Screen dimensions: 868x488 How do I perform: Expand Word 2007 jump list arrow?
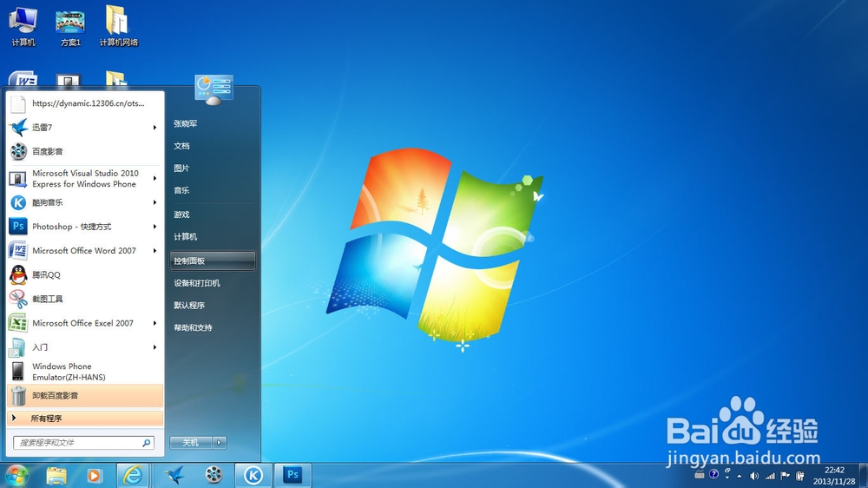pos(155,251)
